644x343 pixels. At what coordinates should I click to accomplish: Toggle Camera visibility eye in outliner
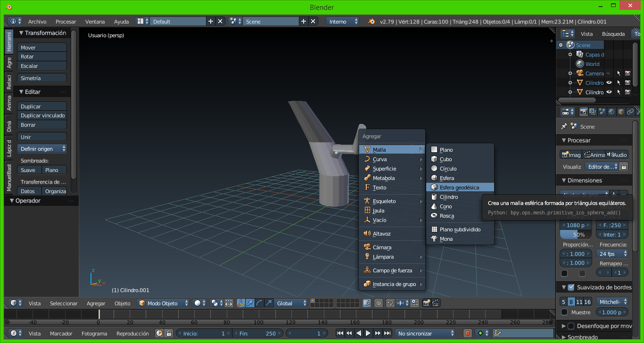click(x=609, y=73)
